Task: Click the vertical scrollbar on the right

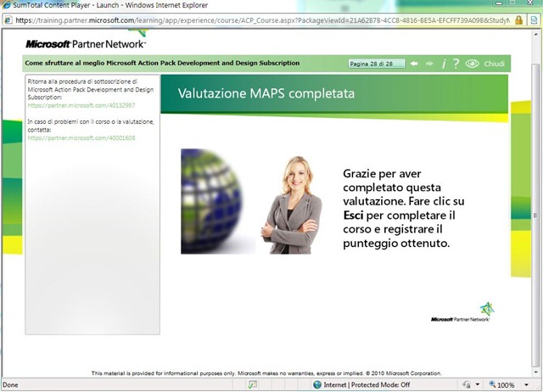Action: pyautogui.click(x=535, y=215)
